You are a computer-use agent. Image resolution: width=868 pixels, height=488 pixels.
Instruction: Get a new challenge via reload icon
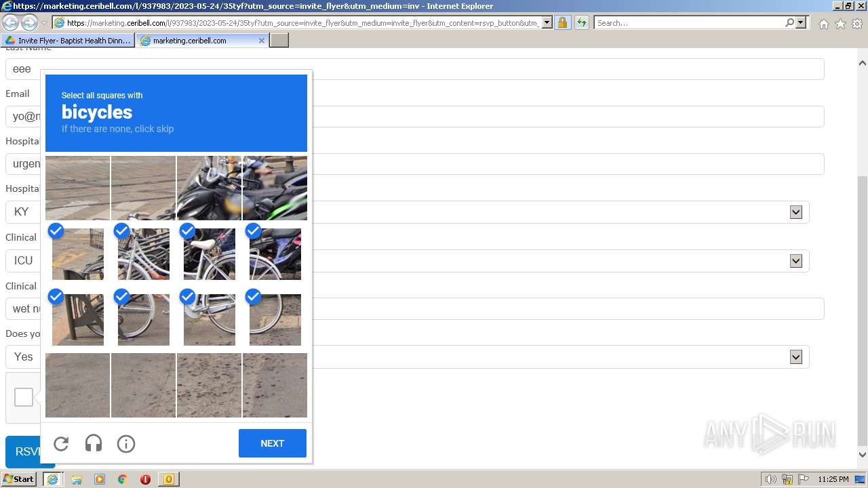[61, 443]
